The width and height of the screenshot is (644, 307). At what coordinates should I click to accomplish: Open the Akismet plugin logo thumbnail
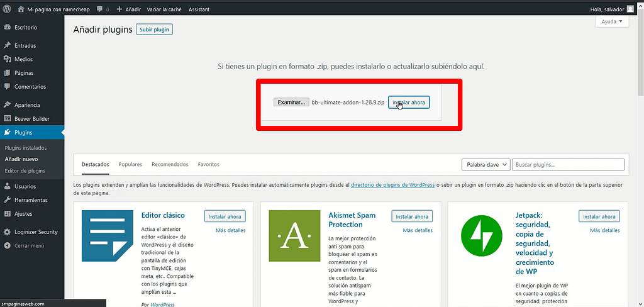pyautogui.click(x=294, y=236)
